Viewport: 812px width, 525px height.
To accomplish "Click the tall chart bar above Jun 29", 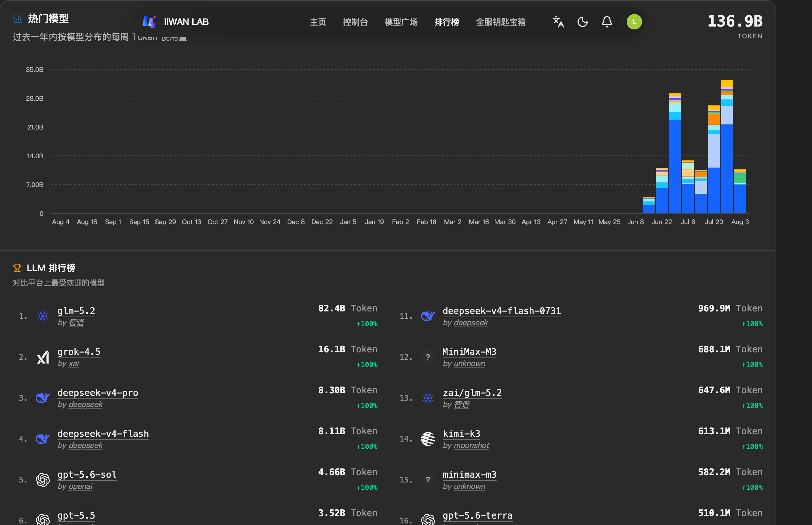I will (675, 153).
